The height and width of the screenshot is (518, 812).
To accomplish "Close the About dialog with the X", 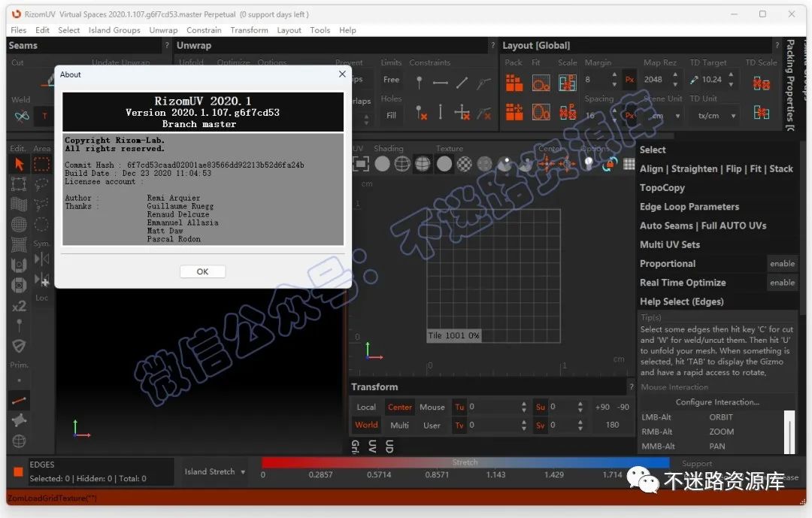I will click(342, 74).
